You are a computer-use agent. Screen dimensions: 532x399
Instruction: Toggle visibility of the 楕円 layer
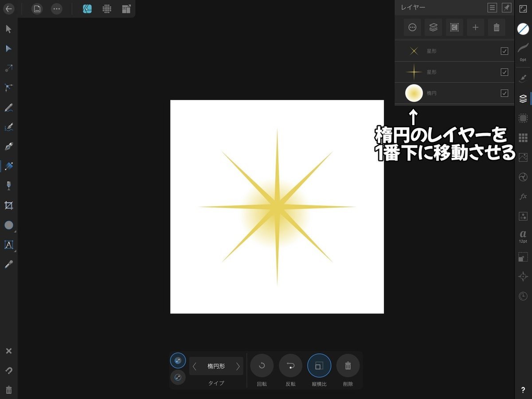[x=505, y=93]
